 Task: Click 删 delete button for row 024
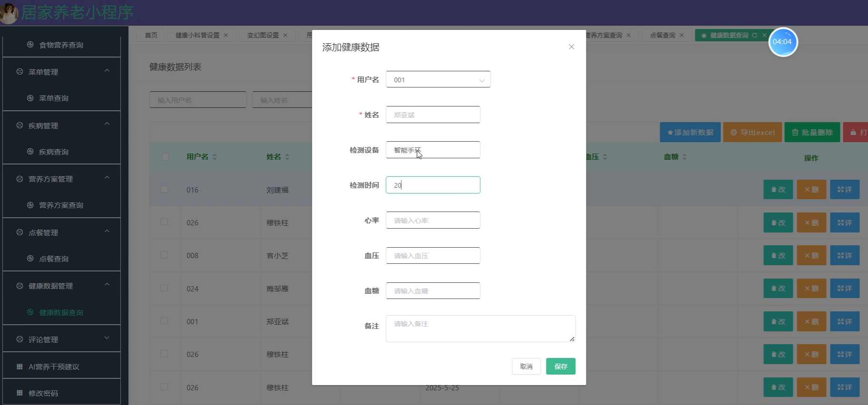coord(811,288)
